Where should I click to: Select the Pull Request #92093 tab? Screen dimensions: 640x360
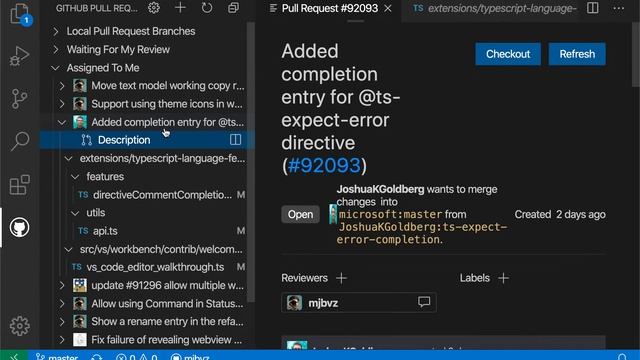[x=330, y=9]
